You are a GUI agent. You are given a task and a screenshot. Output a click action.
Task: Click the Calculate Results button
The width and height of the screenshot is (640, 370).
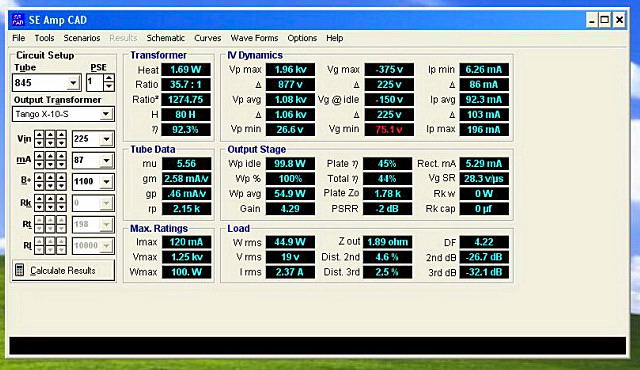(63, 270)
